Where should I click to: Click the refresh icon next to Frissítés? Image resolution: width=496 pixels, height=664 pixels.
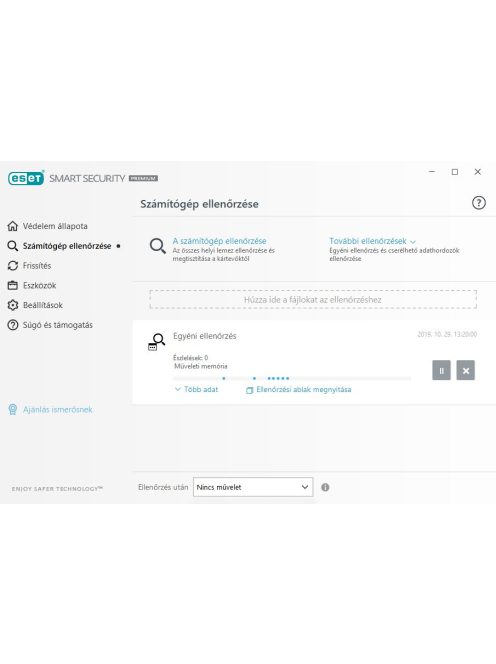pos(13,266)
